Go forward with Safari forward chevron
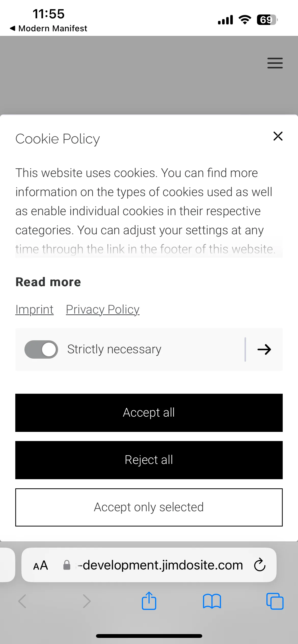This screenshot has height=644, width=298. point(87,601)
